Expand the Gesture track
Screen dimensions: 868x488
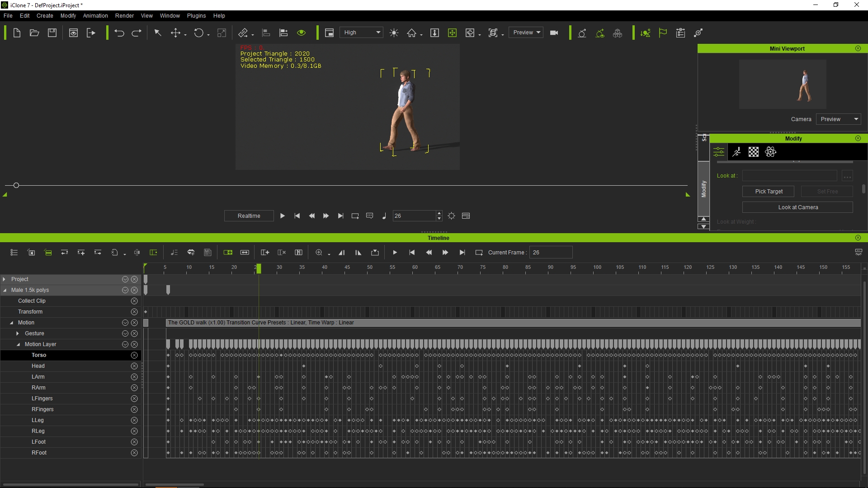pos(18,333)
